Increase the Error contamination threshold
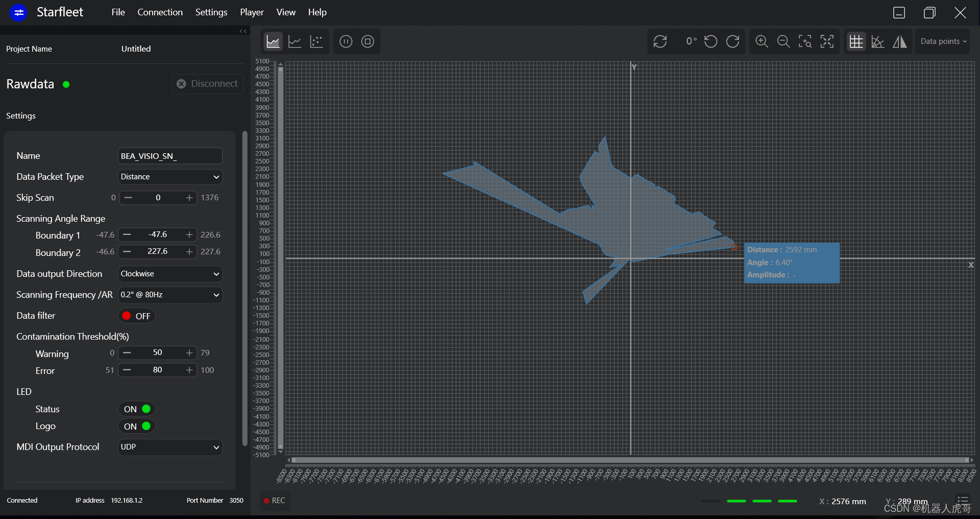The width and height of the screenshot is (980, 519). (x=189, y=370)
